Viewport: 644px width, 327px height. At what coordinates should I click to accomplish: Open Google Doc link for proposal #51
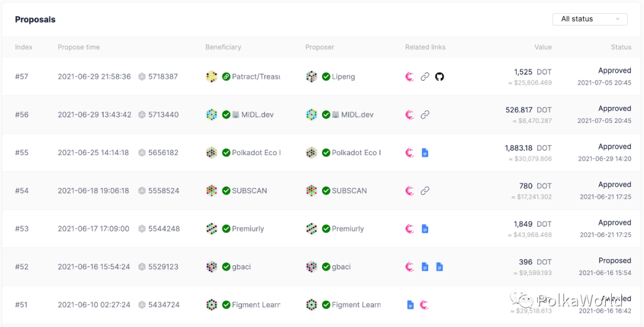tap(410, 305)
